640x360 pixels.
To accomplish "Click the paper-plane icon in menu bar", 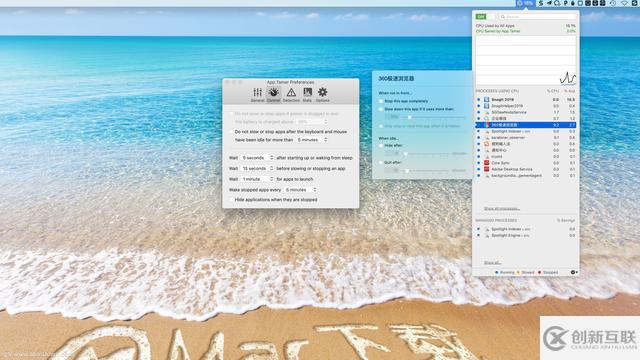I will [x=549, y=3].
